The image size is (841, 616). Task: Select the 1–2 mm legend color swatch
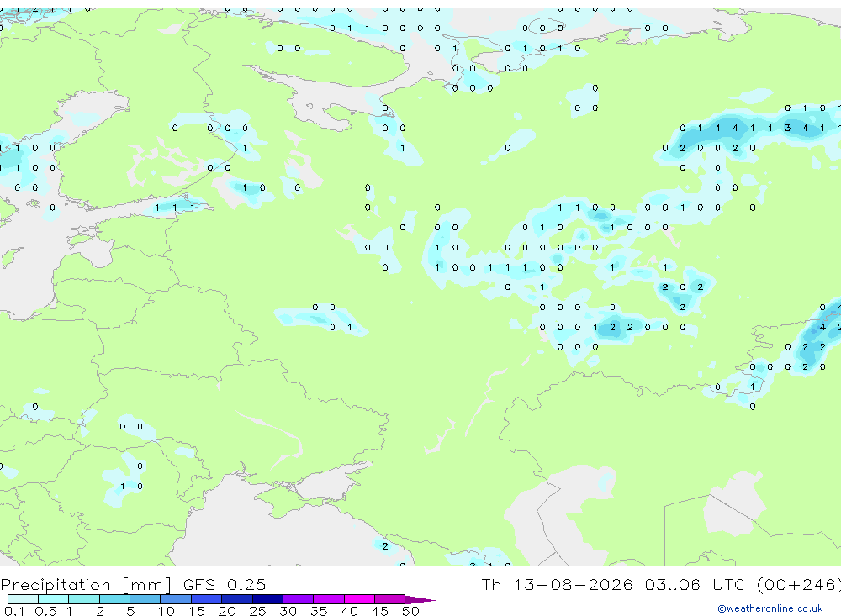84,599
